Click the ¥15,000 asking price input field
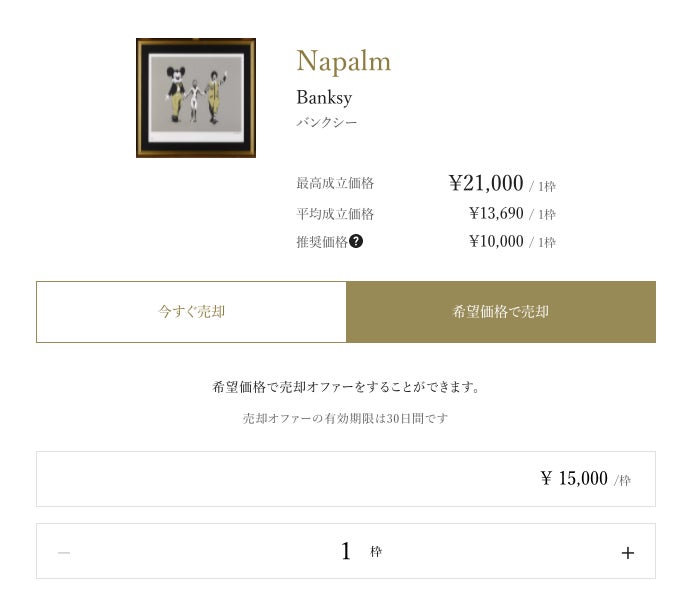 [345, 479]
